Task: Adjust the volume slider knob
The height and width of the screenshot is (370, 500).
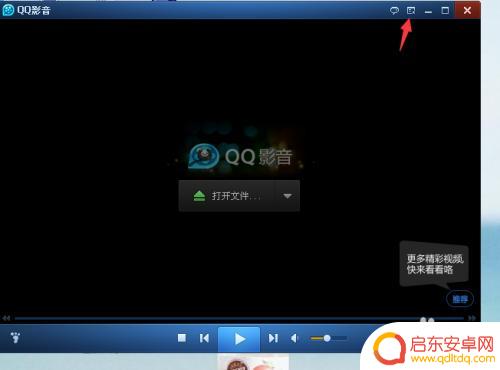Action: point(327,338)
